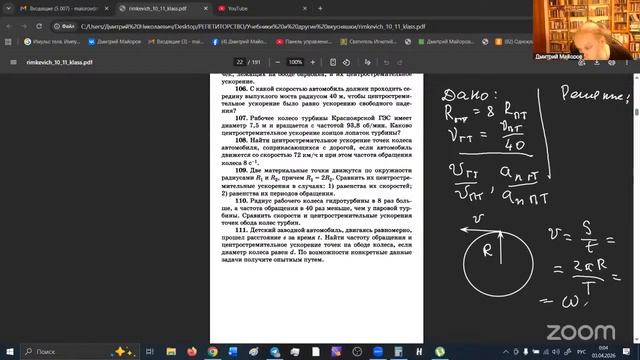Open the Windows notification center

pos(627,351)
